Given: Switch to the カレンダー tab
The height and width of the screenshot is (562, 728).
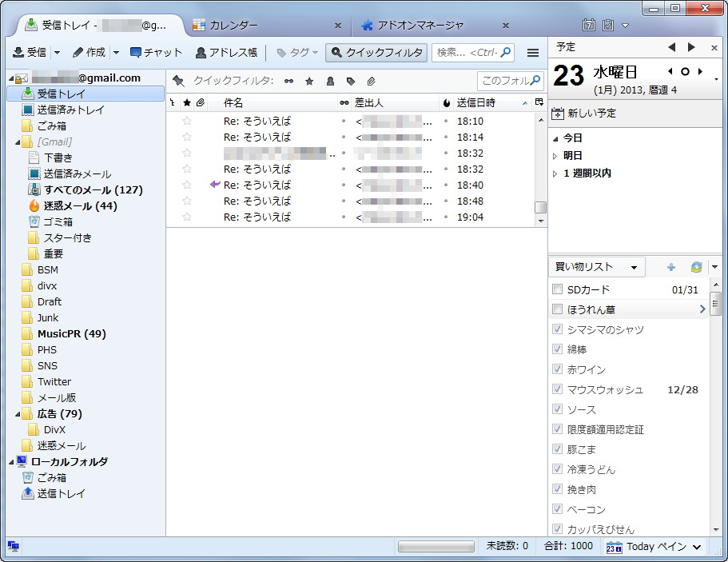Looking at the screenshot, I should (232, 24).
